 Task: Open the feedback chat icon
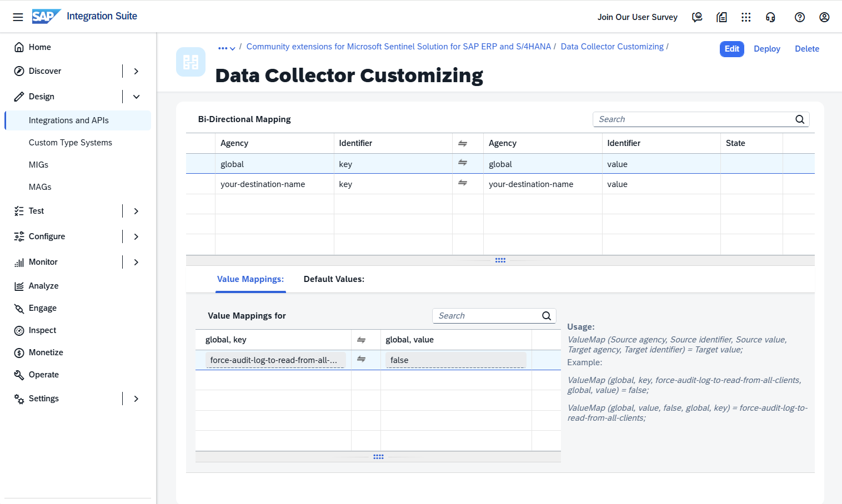[x=697, y=17]
